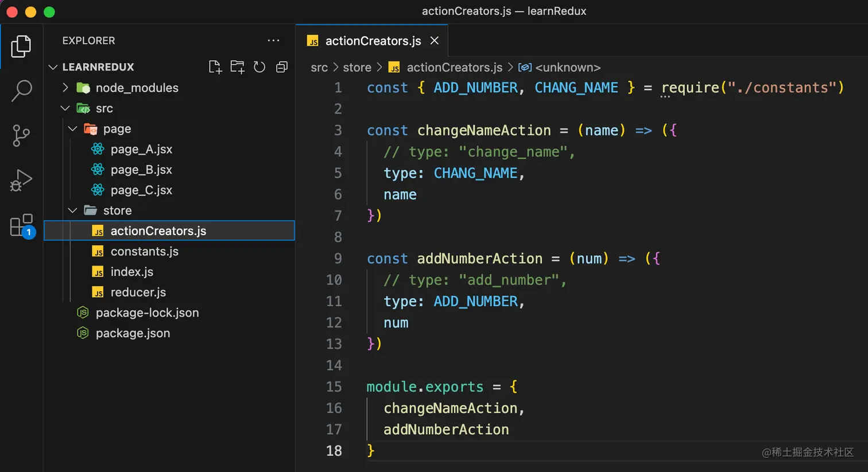Select actionCreators.js in the file tree
Image resolution: width=868 pixels, height=472 pixels.
point(169,231)
